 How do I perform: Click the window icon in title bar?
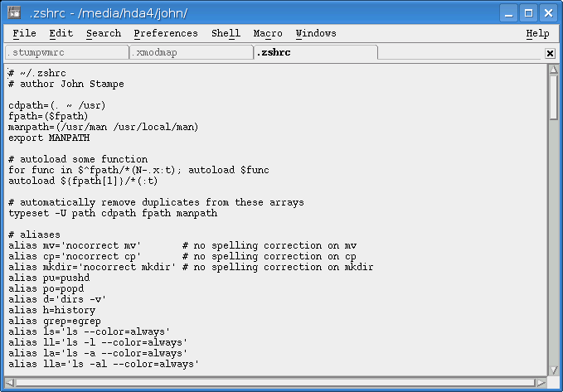pyautogui.click(x=14, y=13)
